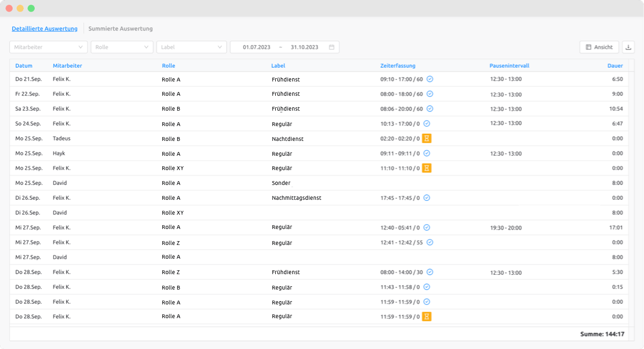This screenshot has width=644, height=349.
Task: Click check icon for 11:43 - 11:58 / 0
Action: 427,287
